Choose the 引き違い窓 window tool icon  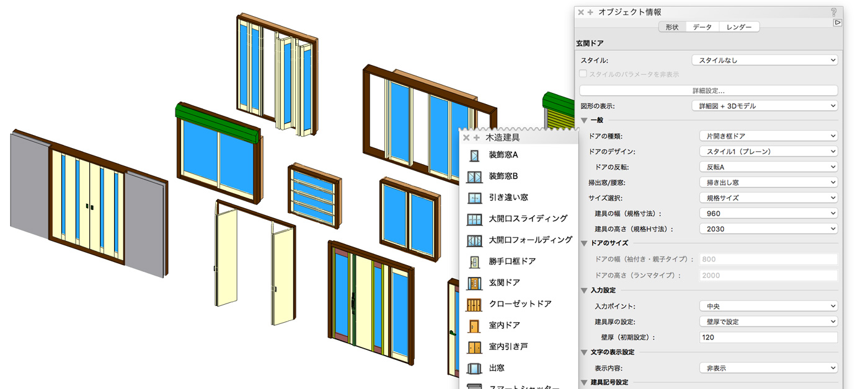474,198
